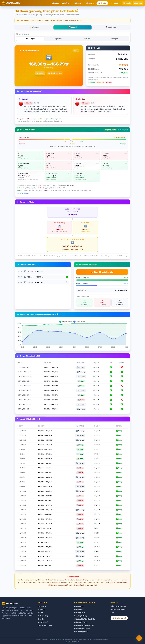The height and width of the screenshot is (644, 145).
Task: Click the Ủng hộ tác giả footer button
Action: (119, 618)
